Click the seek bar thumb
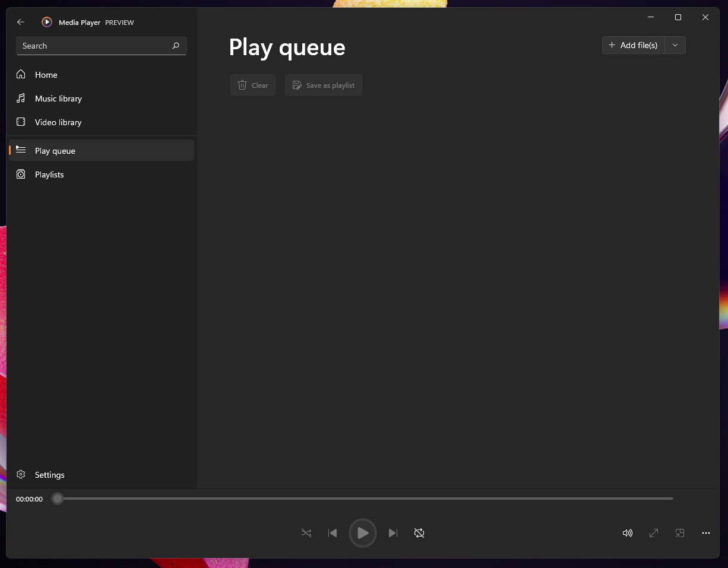Viewport: 728px width, 568px height. point(58,499)
